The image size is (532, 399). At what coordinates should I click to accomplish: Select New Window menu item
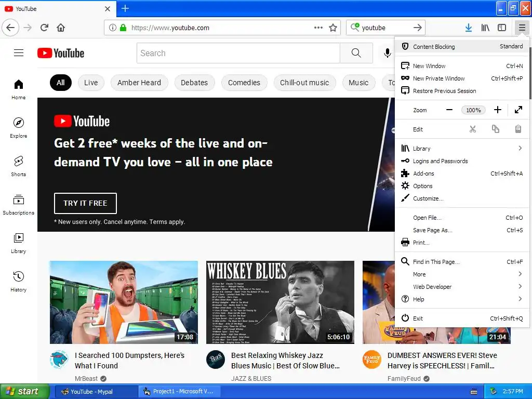click(462, 66)
